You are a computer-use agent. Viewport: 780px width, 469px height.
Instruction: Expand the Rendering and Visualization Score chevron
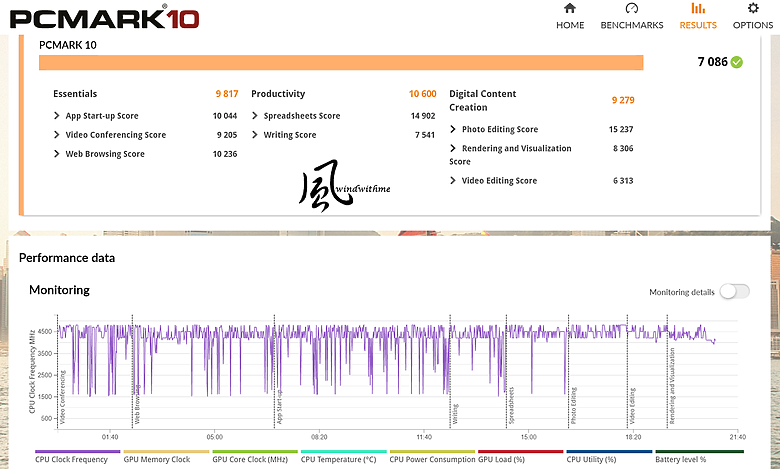pyautogui.click(x=452, y=148)
